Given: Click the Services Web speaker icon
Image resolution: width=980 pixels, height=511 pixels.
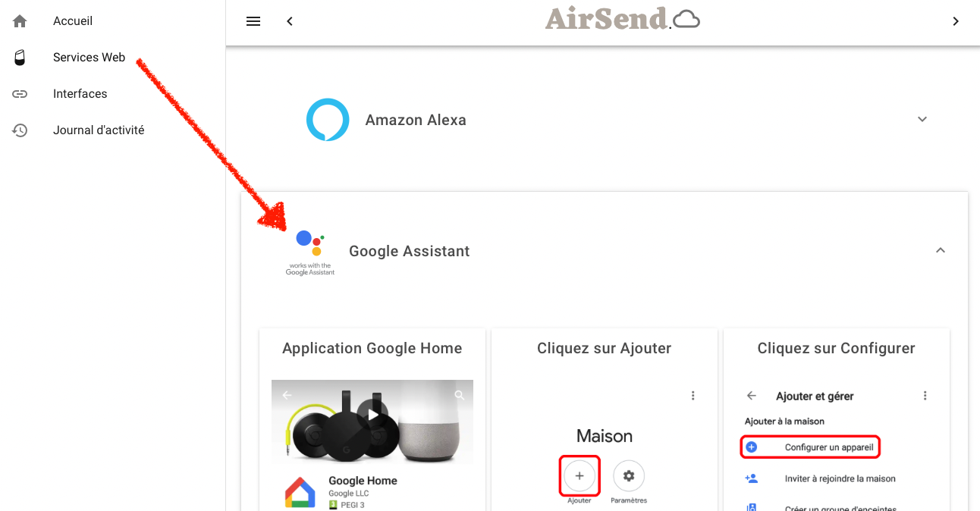Looking at the screenshot, I should pos(19,57).
